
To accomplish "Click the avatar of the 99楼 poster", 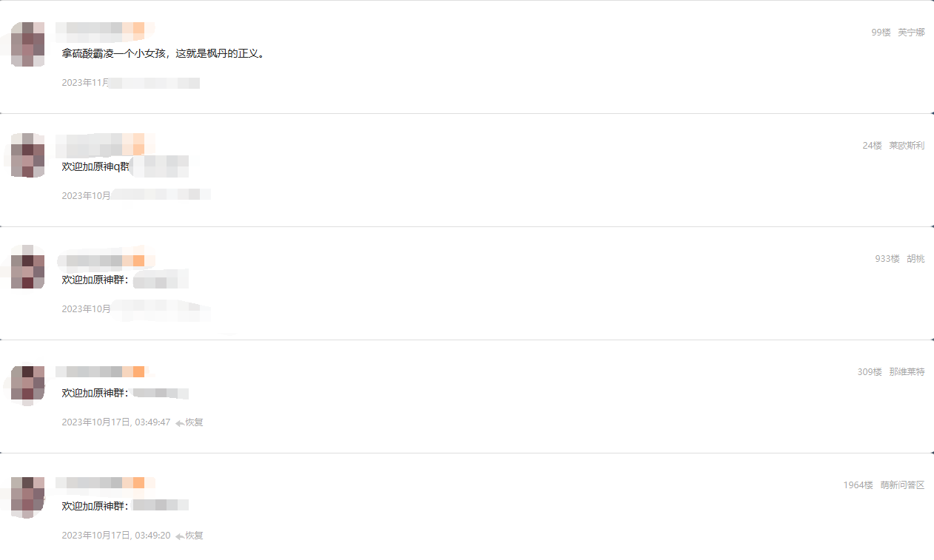I will pyautogui.click(x=27, y=44).
